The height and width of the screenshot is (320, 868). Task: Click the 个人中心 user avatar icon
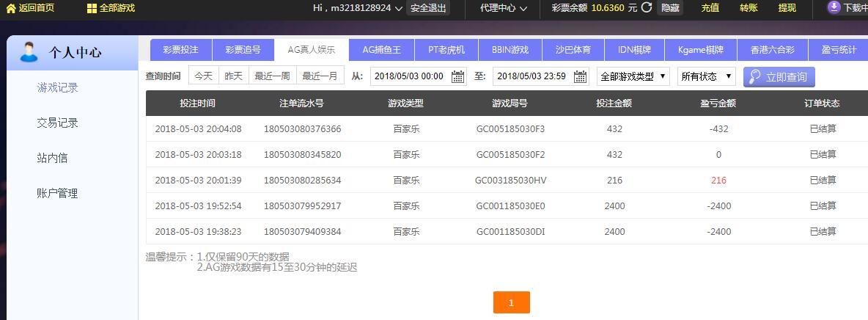click(29, 51)
